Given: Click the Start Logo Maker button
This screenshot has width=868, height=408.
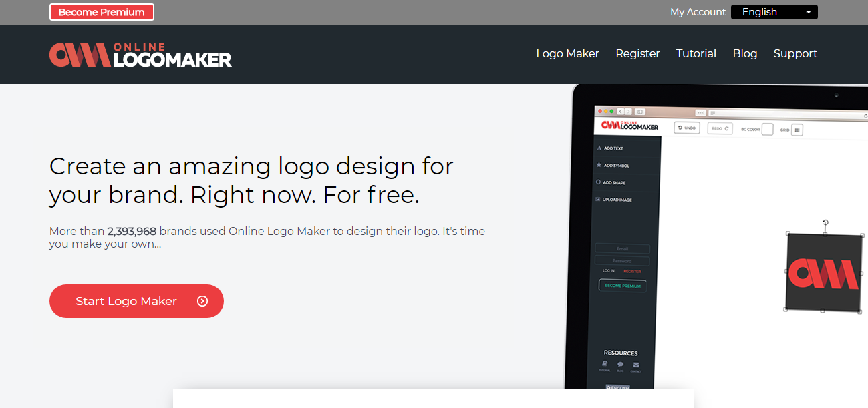Looking at the screenshot, I should point(136,301).
